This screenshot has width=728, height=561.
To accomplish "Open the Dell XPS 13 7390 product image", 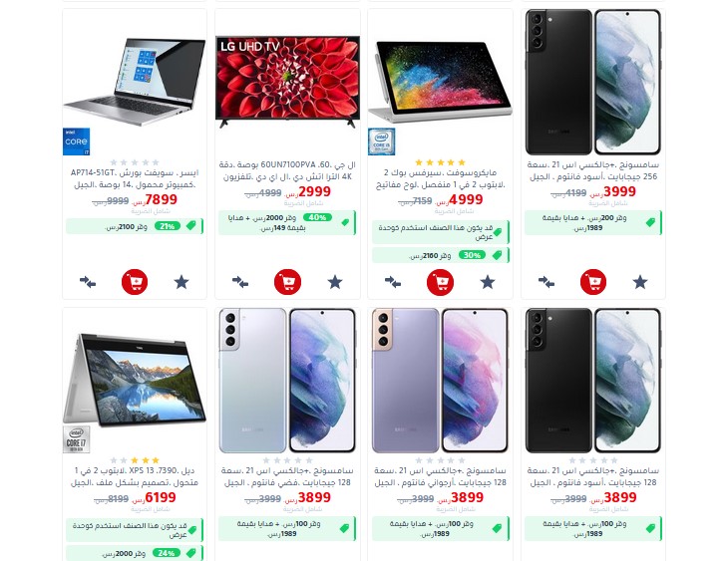I will tap(135, 381).
